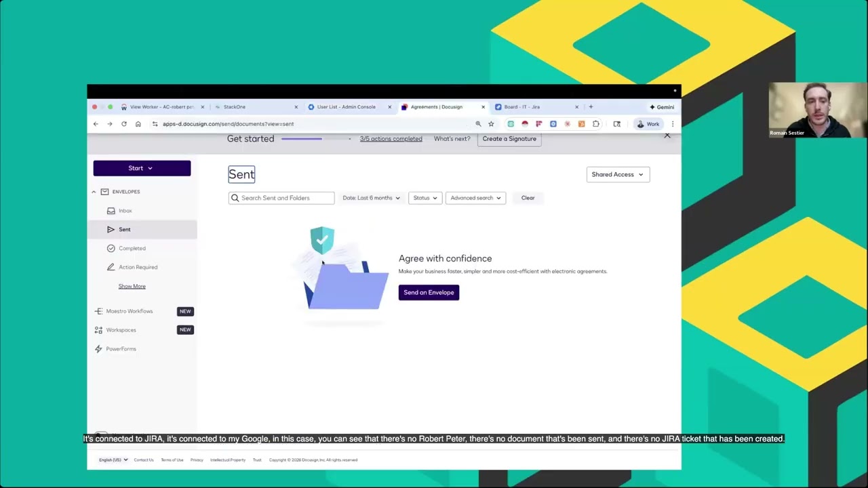Click the browser back arrow
The height and width of the screenshot is (488, 868).
[96, 124]
